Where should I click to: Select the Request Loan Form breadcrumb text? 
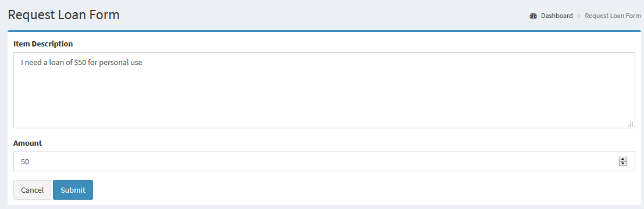[613, 16]
